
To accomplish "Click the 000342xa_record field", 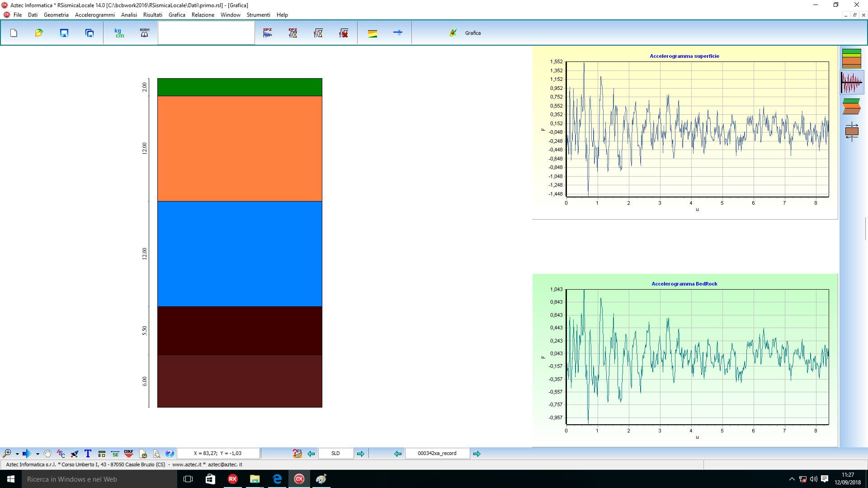I will click(x=437, y=453).
